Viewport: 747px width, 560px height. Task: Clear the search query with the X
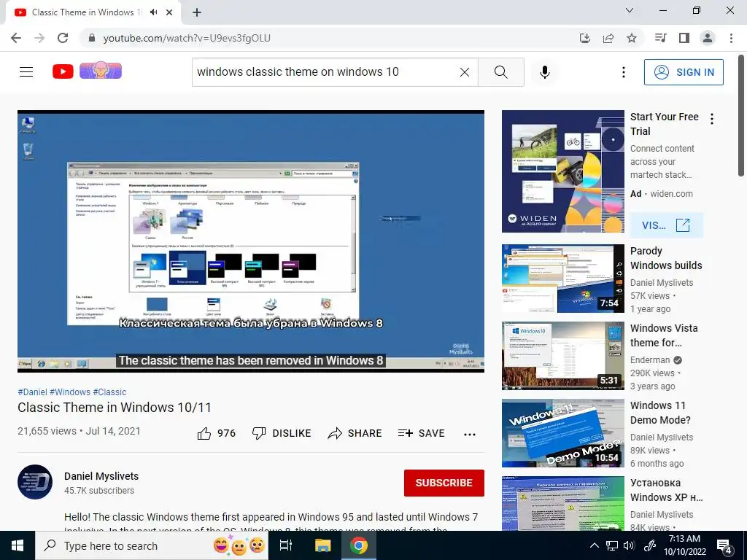click(x=465, y=72)
